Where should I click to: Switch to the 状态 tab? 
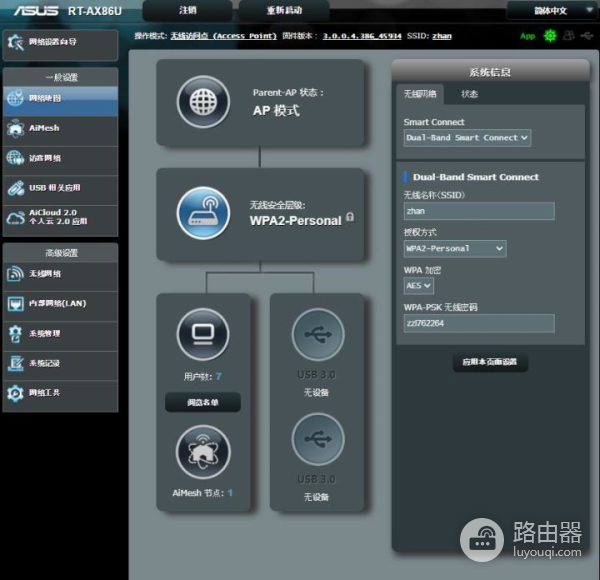click(x=469, y=94)
